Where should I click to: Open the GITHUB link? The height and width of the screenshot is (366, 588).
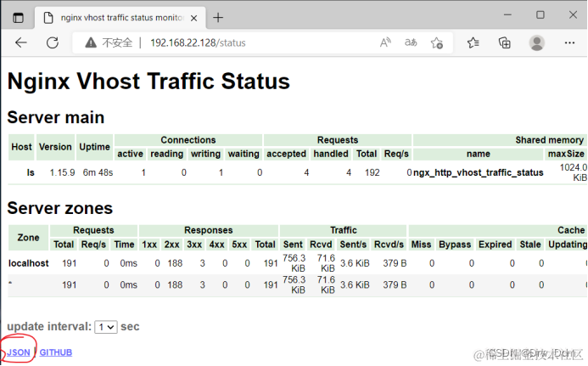click(x=56, y=352)
